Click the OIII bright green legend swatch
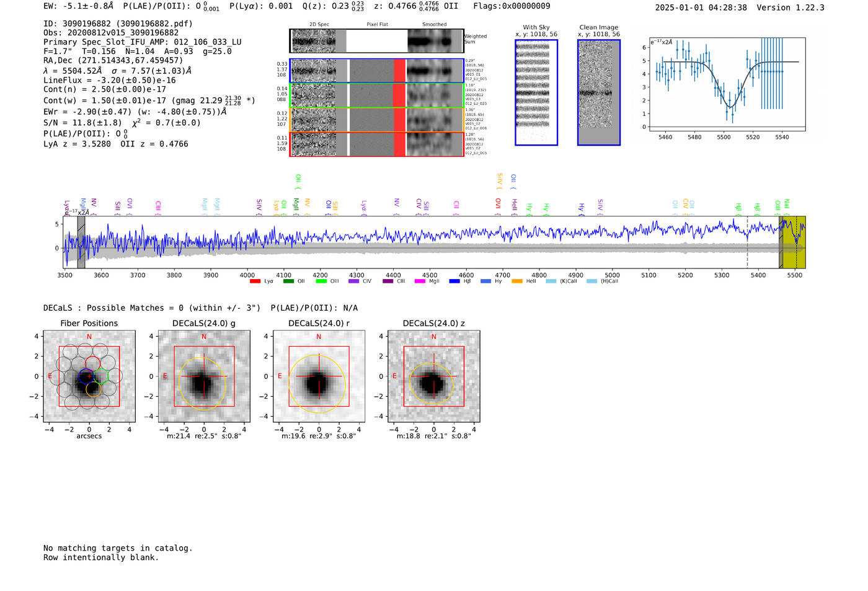The width and height of the screenshot is (868, 591). click(x=321, y=282)
